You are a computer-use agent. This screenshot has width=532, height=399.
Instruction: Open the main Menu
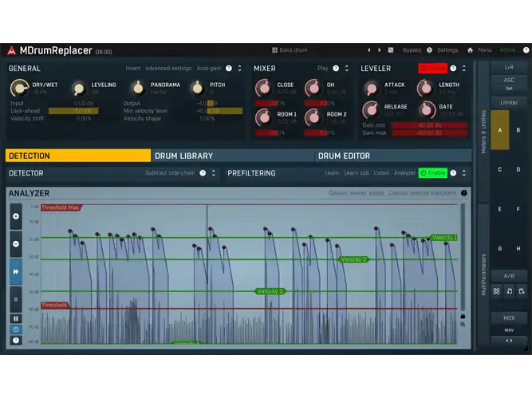click(x=485, y=50)
